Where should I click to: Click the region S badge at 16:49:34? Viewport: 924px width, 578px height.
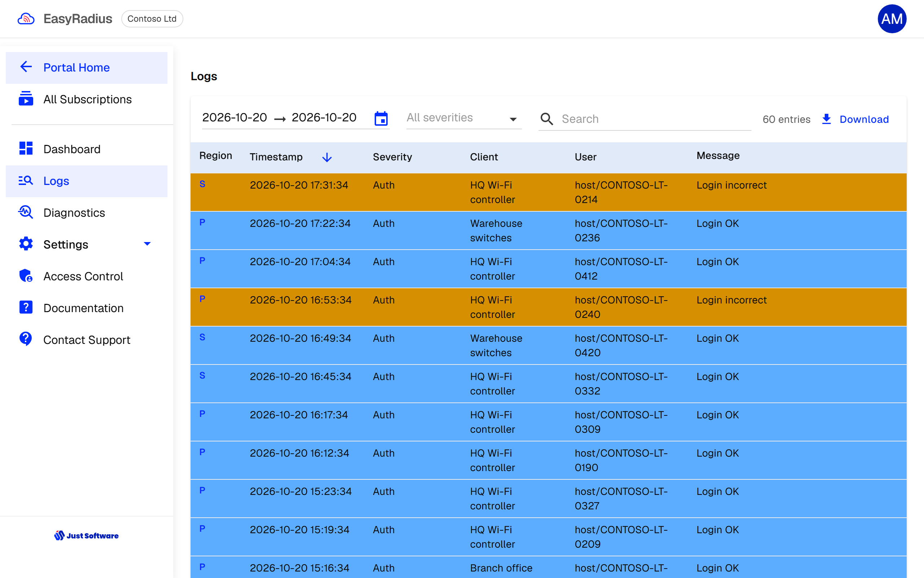point(202,337)
